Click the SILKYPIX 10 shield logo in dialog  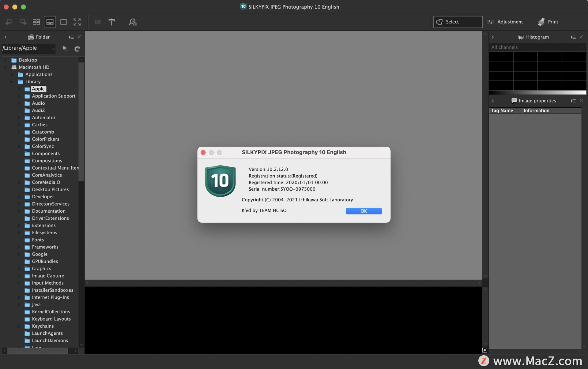pyautogui.click(x=220, y=181)
